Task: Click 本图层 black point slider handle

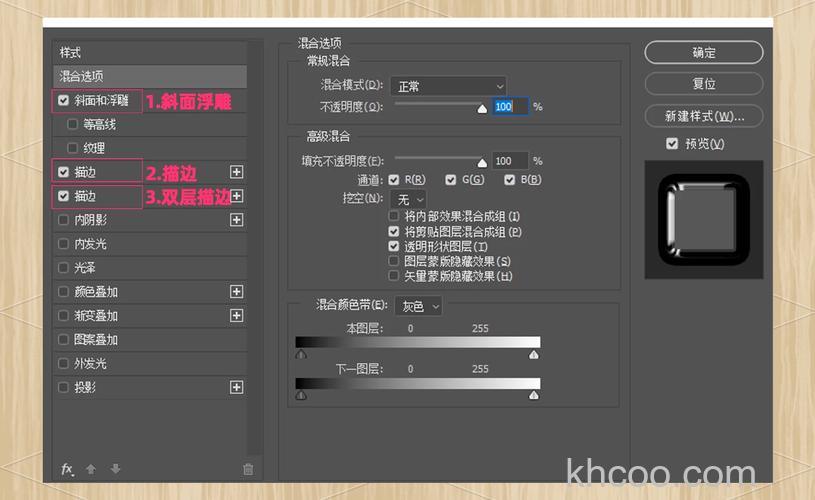Action: pyautogui.click(x=301, y=354)
